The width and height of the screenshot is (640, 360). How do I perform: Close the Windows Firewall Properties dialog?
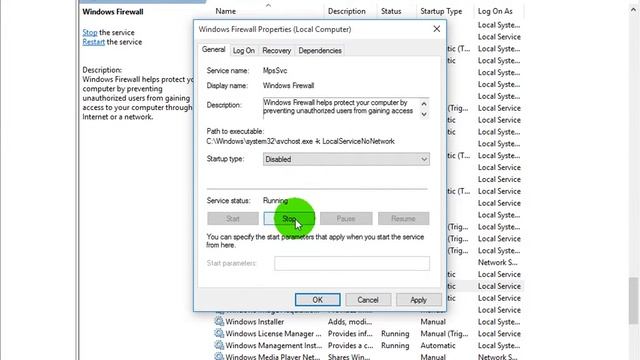click(437, 29)
